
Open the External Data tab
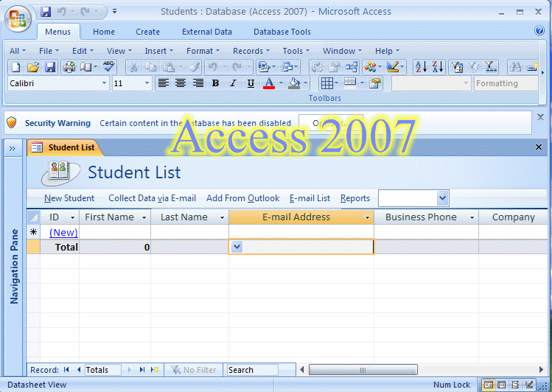207,32
